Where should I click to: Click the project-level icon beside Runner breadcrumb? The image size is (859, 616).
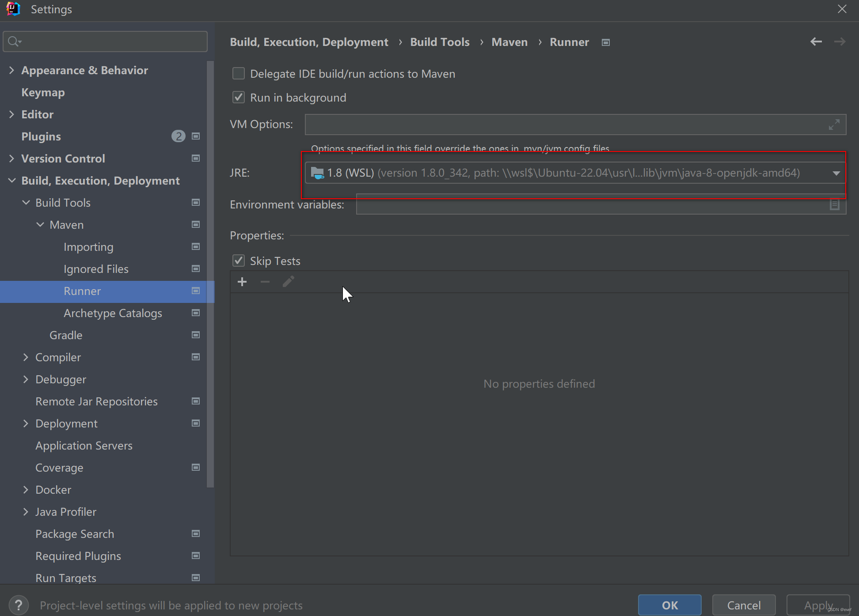606,42
